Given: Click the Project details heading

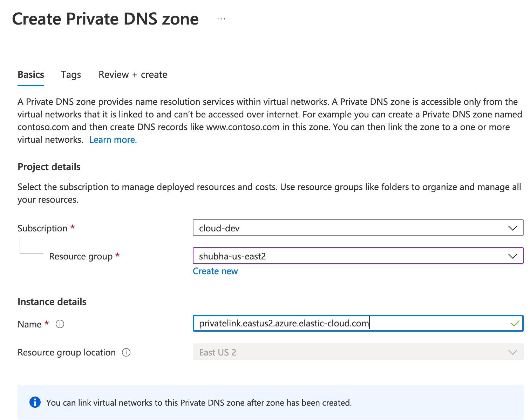Looking at the screenshot, I should pos(49,167).
